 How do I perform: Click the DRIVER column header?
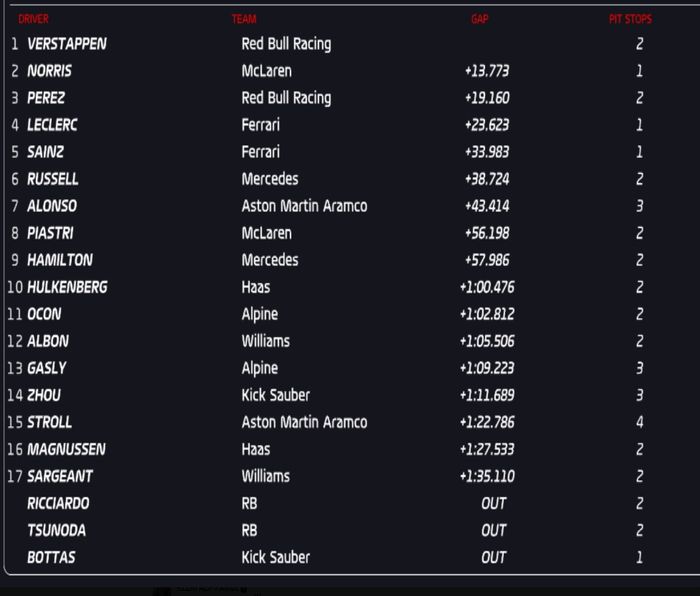point(33,19)
